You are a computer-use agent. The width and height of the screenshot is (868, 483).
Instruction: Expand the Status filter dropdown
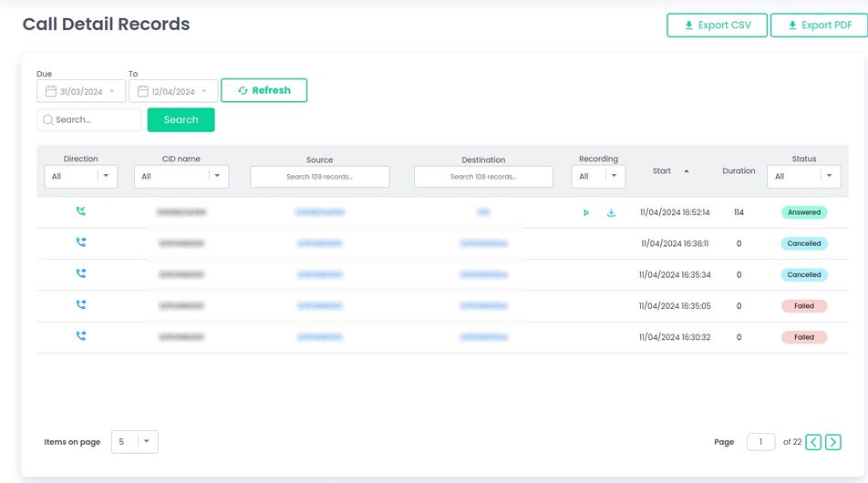point(830,177)
